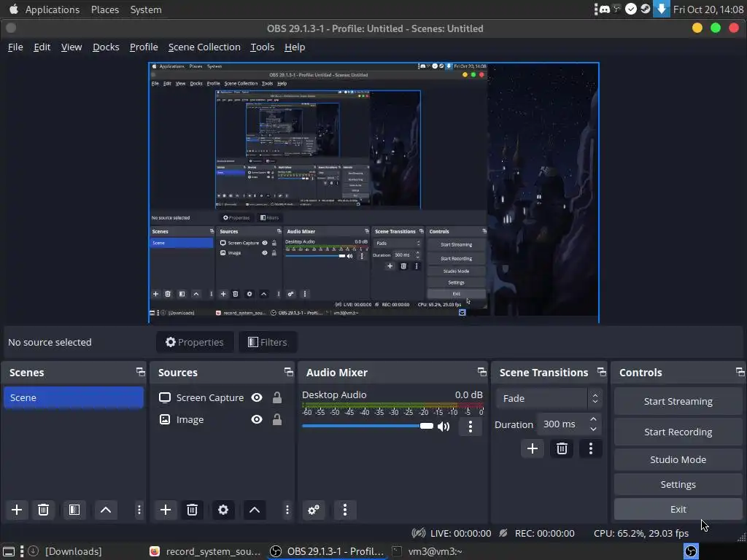Mute Desktop Audio with speaker icon
Viewport: 747px width, 560px height.
pos(444,426)
